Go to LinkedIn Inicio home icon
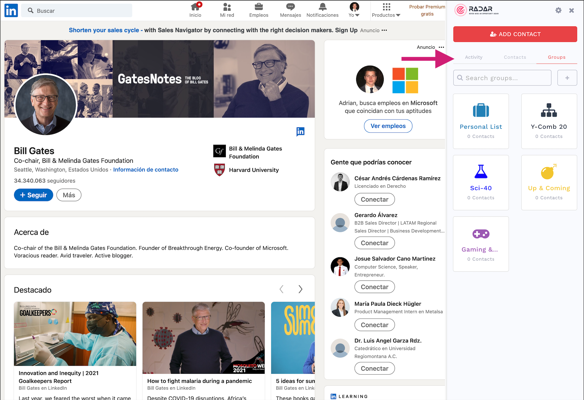Screen dimensions: 584x400 click(195, 10)
